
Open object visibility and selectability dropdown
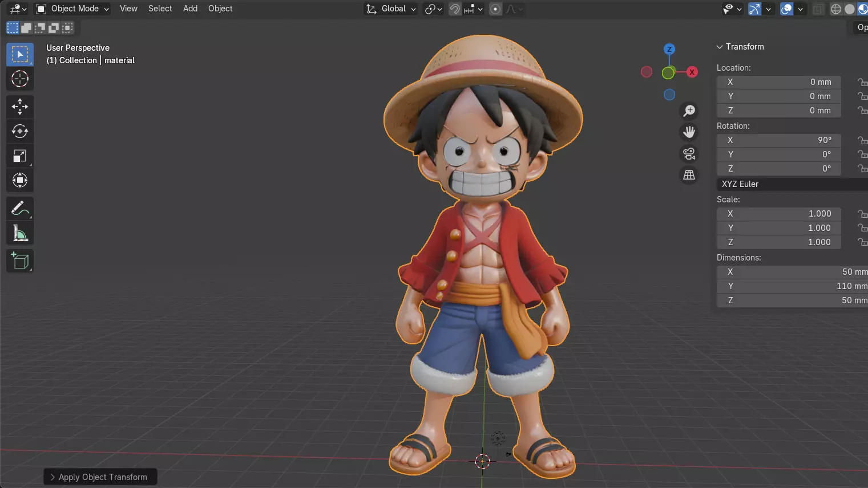tap(732, 9)
